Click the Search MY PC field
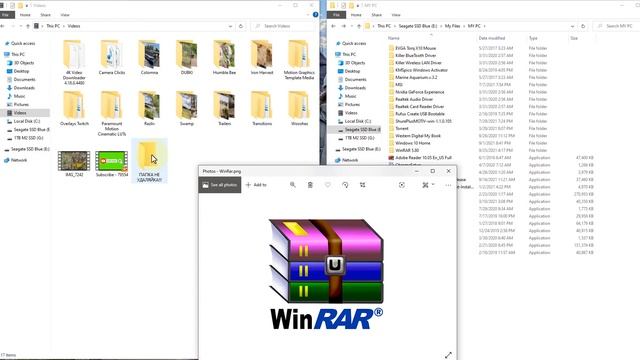Viewport: 640px width, 360px height. [616, 26]
